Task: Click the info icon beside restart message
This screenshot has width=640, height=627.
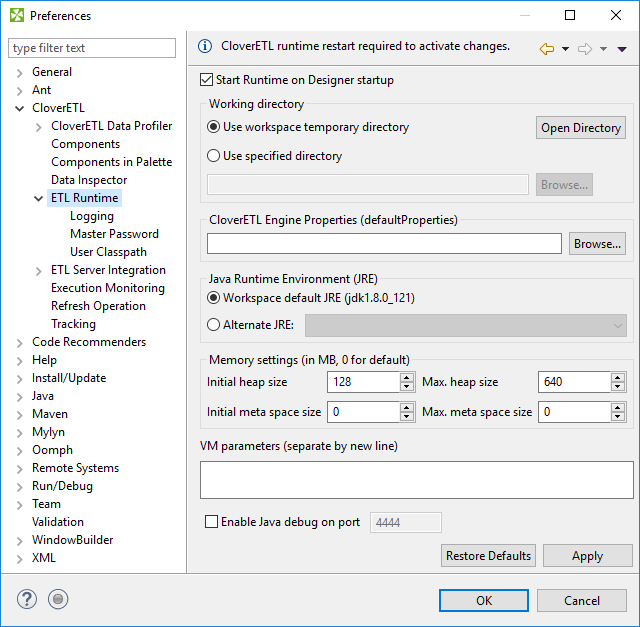Action: click(205, 46)
